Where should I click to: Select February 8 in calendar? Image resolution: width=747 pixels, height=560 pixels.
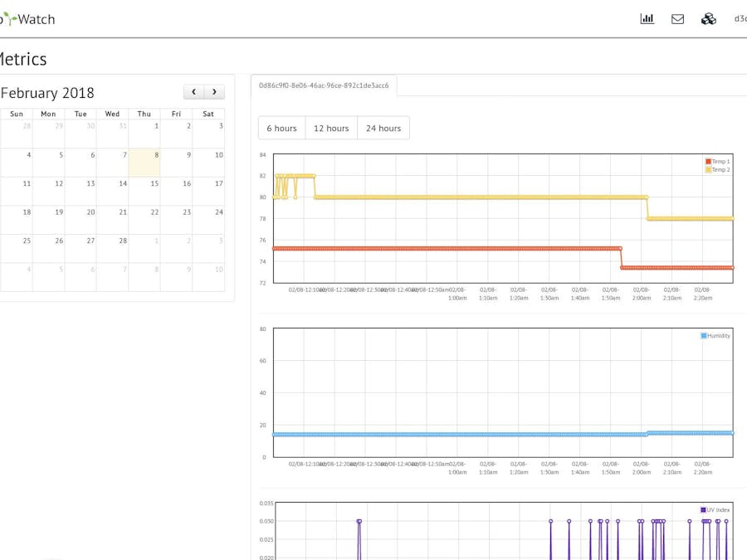click(x=144, y=163)
